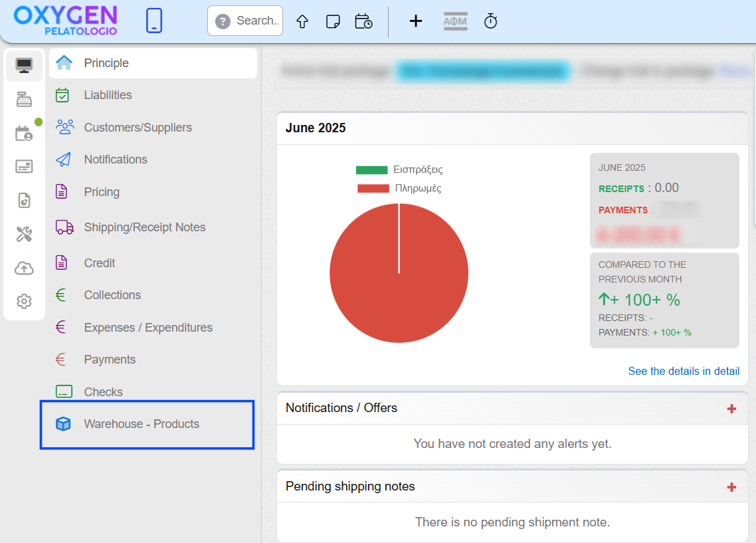Click the mobile phone icon in header
This screenshot has height=543, width=756.
tap(154, 21)
